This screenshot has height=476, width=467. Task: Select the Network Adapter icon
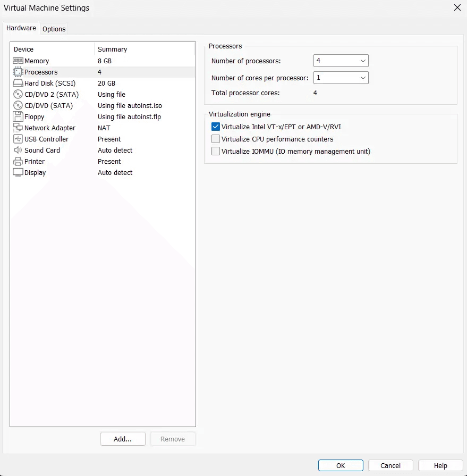click(x=18, y=128)
